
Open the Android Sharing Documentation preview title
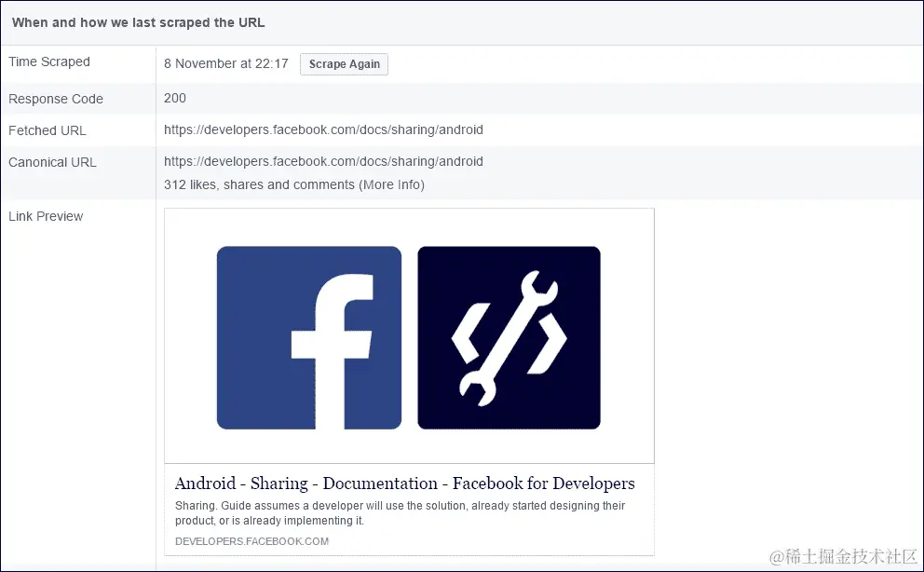coord(405,483)
